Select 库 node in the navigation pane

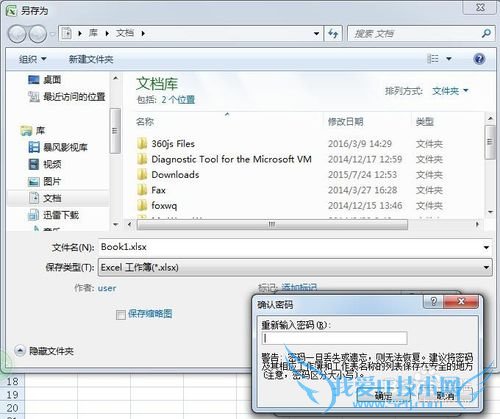(x=33, y=130)
